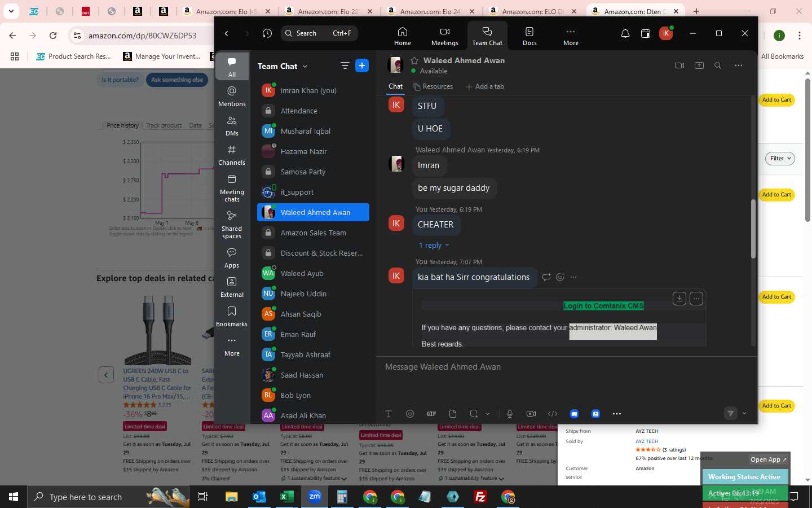Screen dimensions: 812x508
Task: Toggle text formatting in composer
Action: coord(389,414)
